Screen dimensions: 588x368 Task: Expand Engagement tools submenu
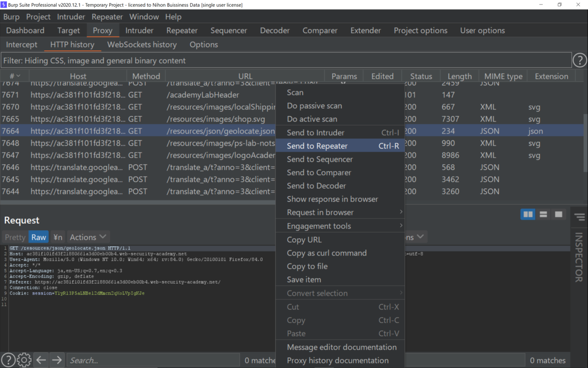341,226
